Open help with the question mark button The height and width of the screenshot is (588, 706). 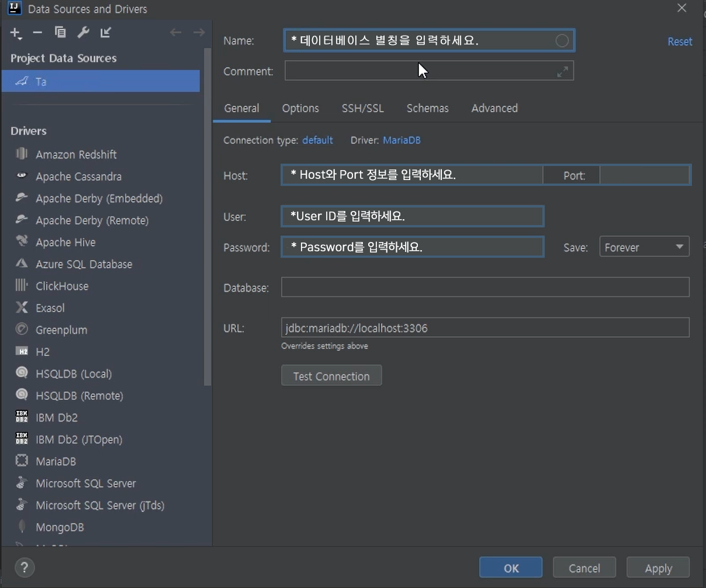(25, 567)
